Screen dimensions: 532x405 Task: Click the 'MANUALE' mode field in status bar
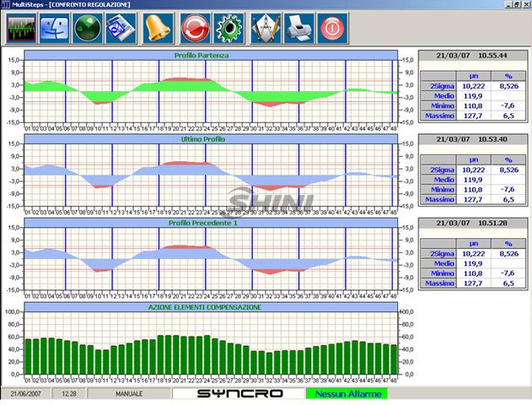(128, 394)
